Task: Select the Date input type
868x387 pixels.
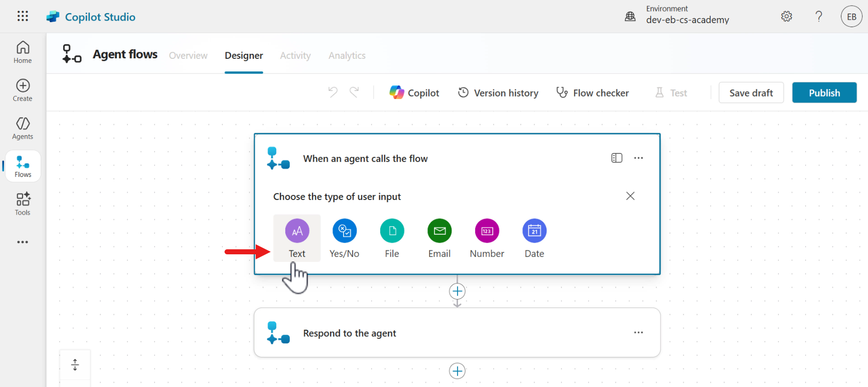Action: (534, 231)
